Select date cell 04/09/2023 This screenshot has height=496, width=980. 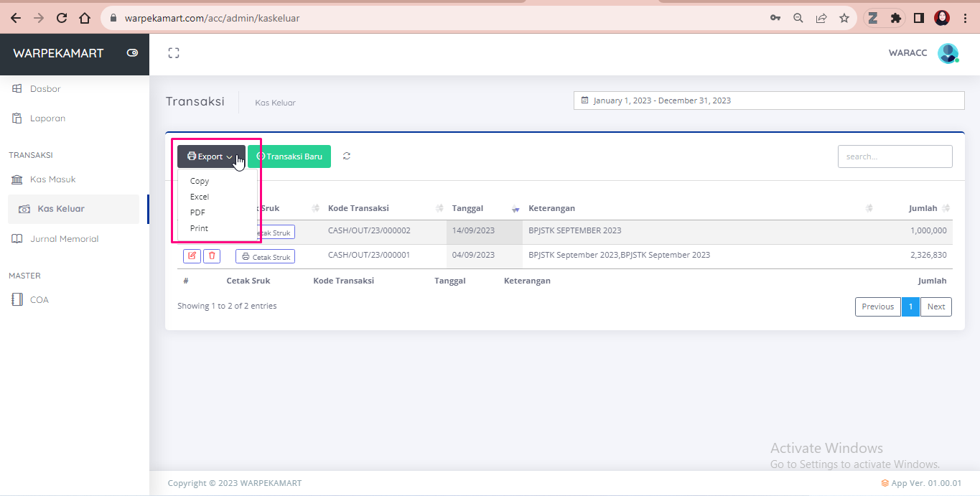click(x=473, y=255)
